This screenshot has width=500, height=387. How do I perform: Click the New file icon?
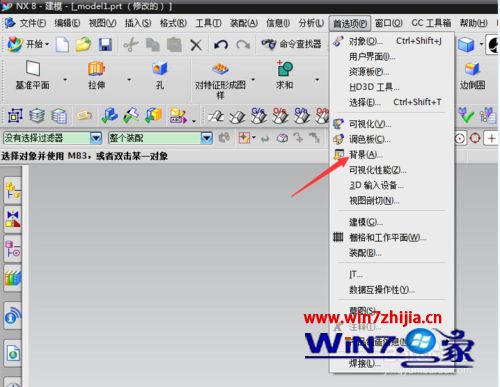pyautogui.click(x=62, y=44)
